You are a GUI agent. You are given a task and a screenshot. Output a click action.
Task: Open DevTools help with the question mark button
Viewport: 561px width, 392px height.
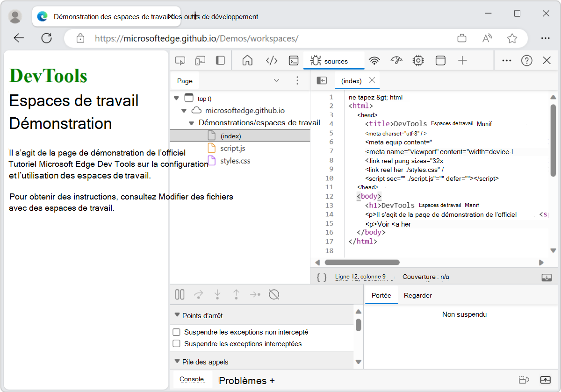click(527, 60)
